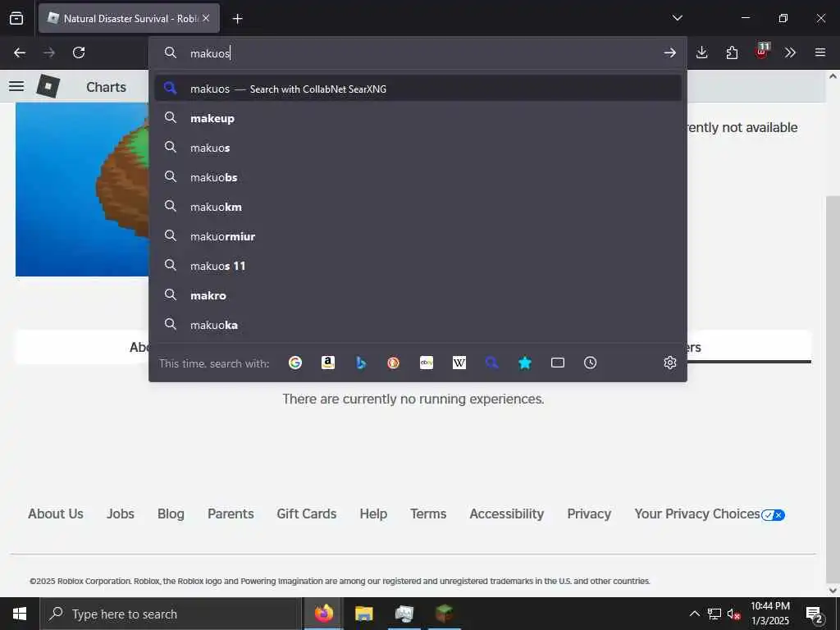The image size is (840, 630).
Task: Click the Go arrow in address bar
Action: pos(669,52)
